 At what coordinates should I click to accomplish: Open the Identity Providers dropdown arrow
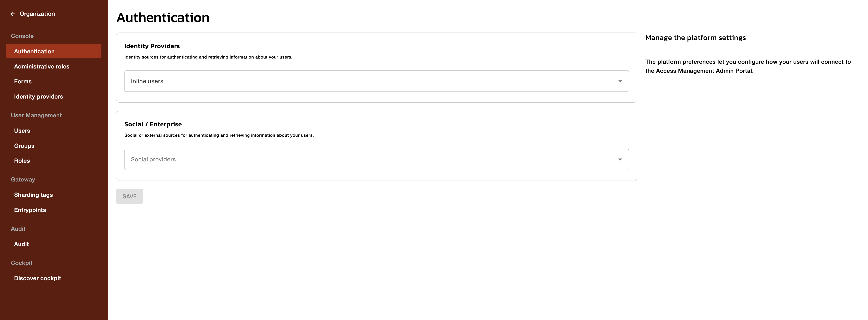pyautogui.click(x=620, y=81)
